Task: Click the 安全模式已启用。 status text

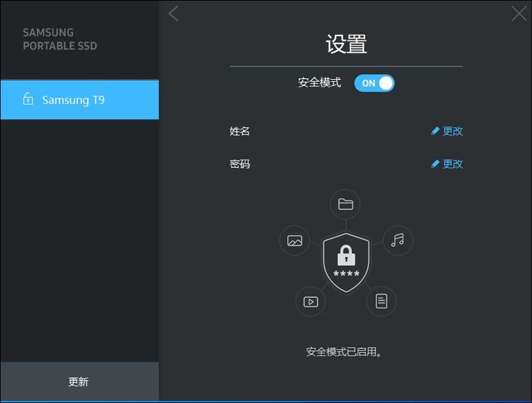Action: click(x=344, y=352)
